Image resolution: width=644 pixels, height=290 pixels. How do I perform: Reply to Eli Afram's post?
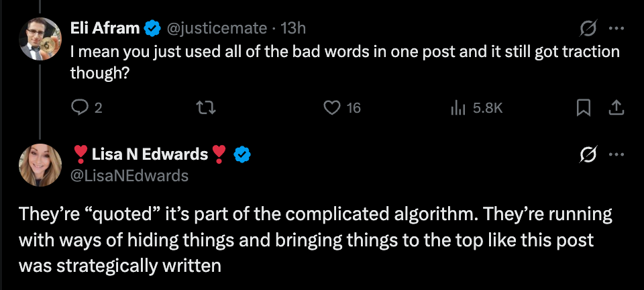click(80, 107)
